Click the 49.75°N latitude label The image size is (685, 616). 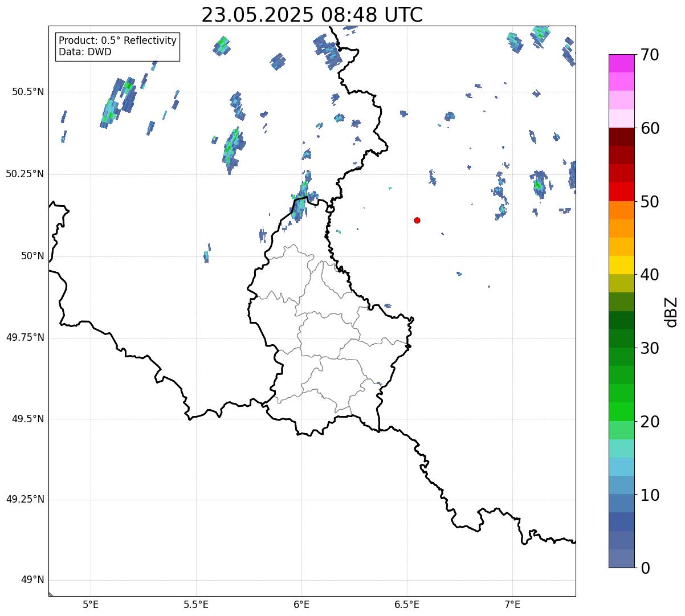25,338
